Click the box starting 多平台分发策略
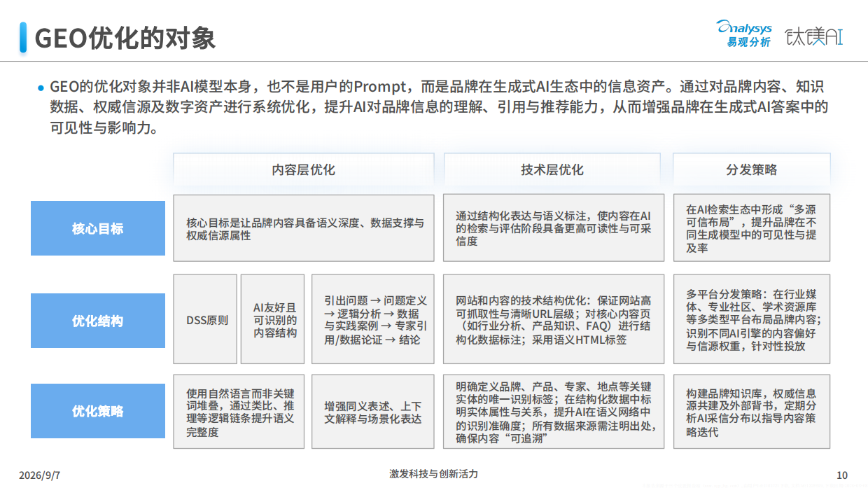Viewport: 868px width, 488px height. [x=752, y=319]
